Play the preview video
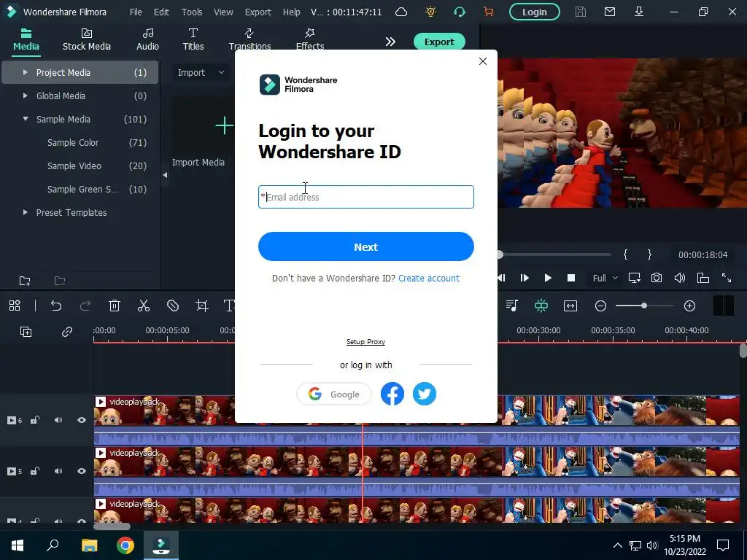The height and width of the screenshot is (560, 747). [x=548, y=278]
